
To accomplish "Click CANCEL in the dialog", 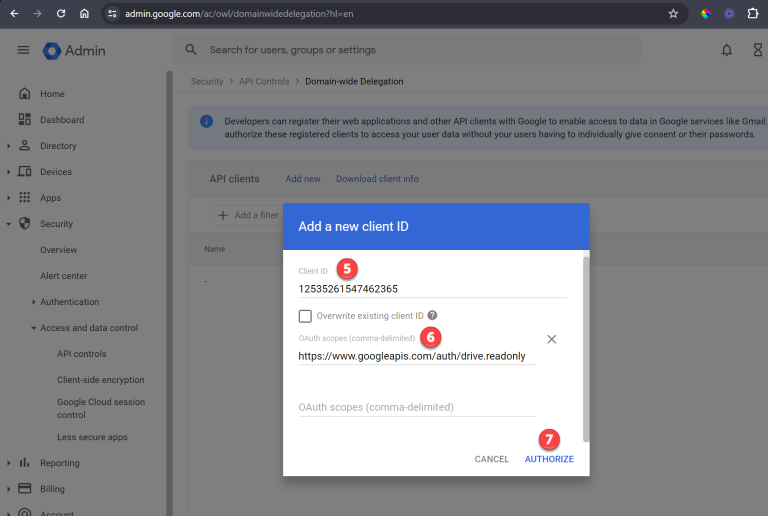I will [x=491, y=459].
